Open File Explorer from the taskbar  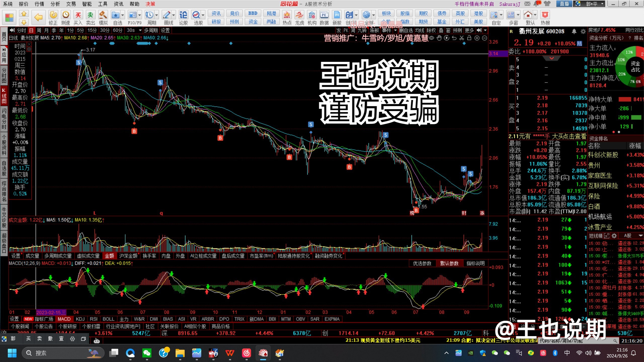click(x=180, y=353)
